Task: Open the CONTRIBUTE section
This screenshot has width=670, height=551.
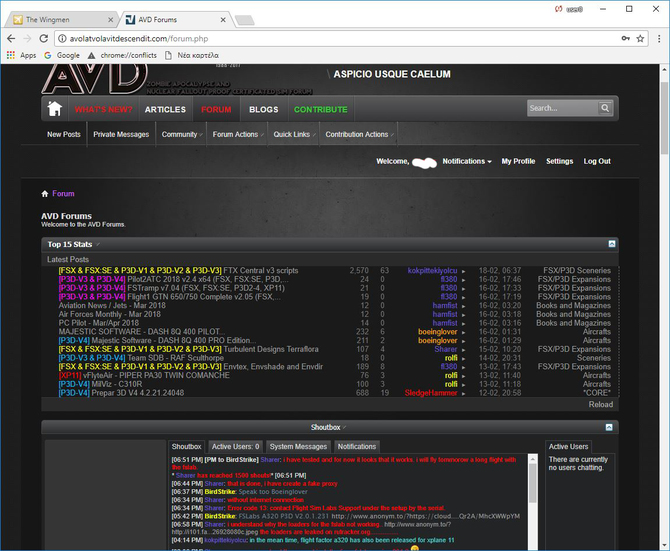Action: (x=320, y=109)
